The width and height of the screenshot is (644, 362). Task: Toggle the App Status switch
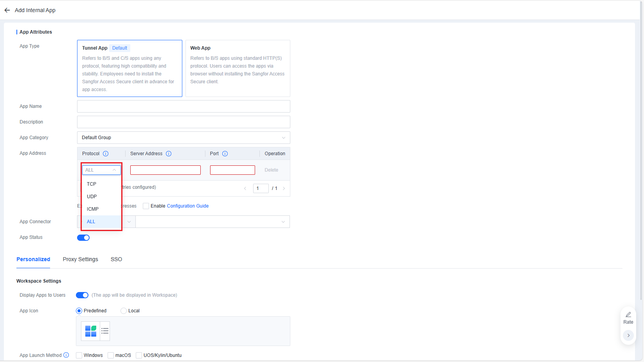tap(83, 238)
